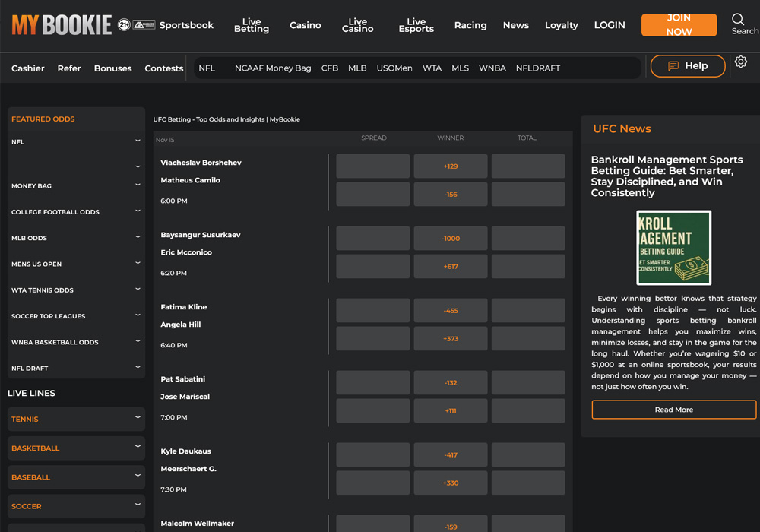Click the MyBookie logo
Screen dimensions: 760x532
pos(62,24)
